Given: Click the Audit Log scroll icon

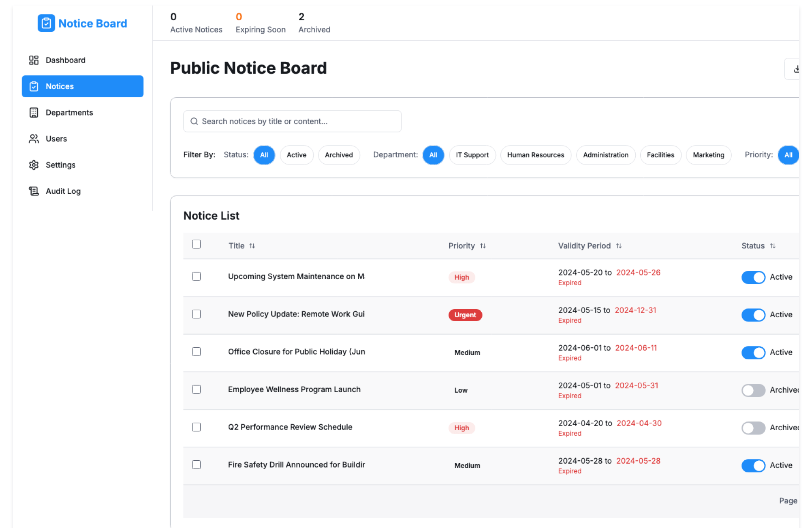Looking at the screenshot, I should click(x=34, y=191).
